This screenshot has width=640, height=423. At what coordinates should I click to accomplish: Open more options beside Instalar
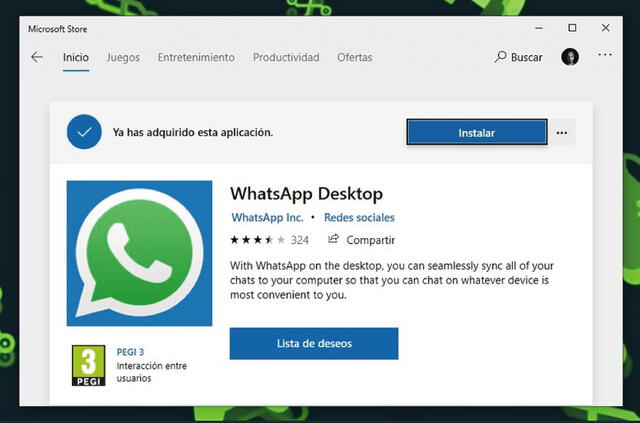click(x=562, y=132)
